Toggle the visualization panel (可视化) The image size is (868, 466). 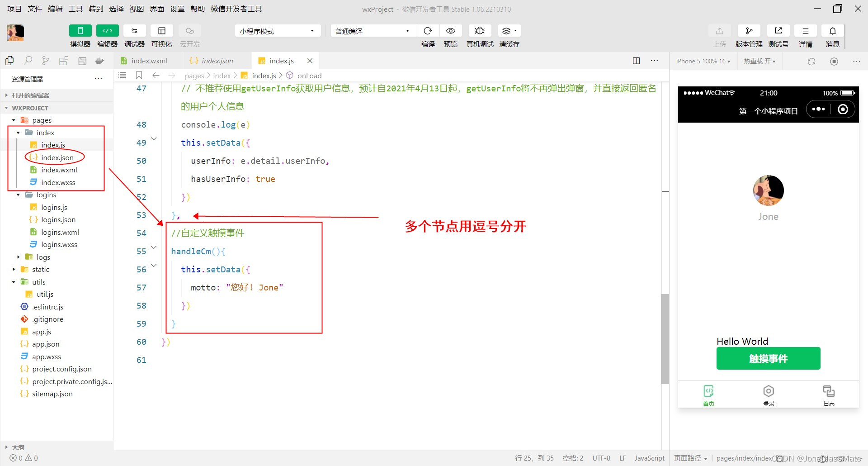tap(162, 31)
